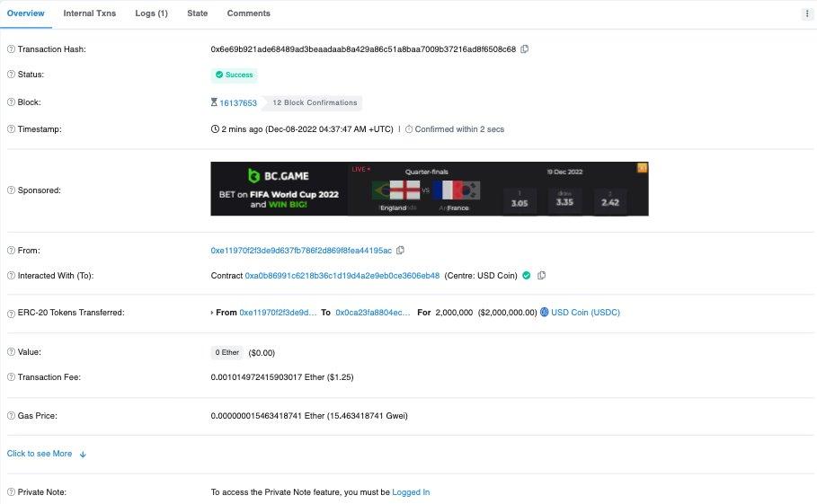Follow the Logged In link
The width and height of the screenshot is (817, 504).
[411, 492]
